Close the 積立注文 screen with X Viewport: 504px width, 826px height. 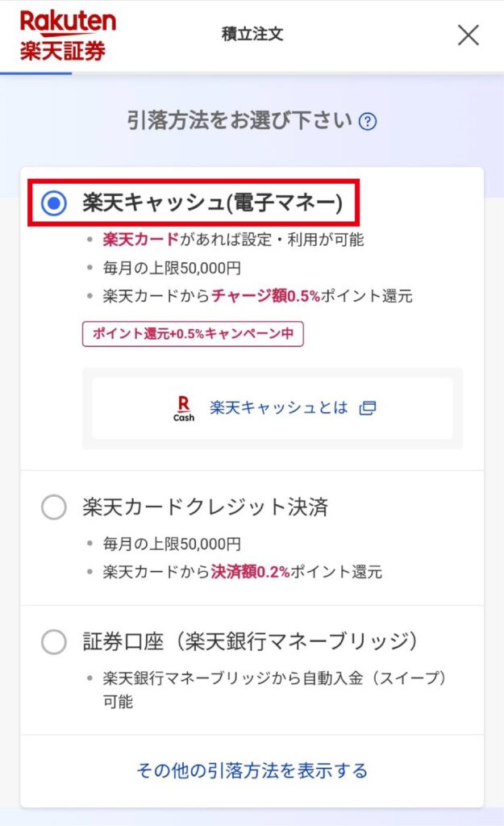coord(469,35)
